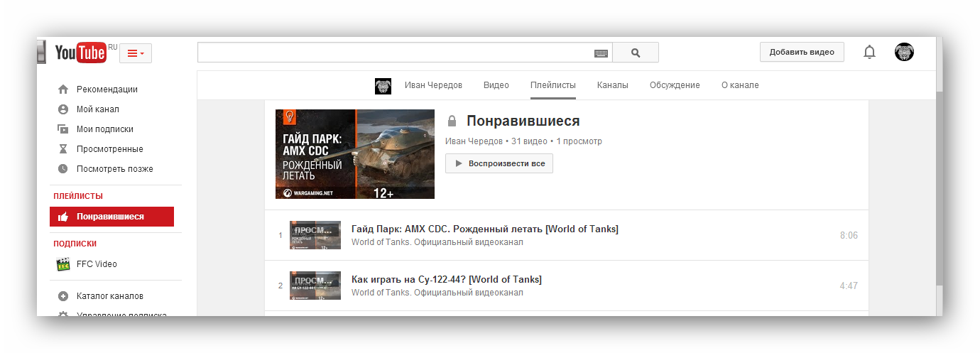Screen dimensions: 980x353
Task: Click the home icon beside Рекомендации
Action: (63, 89)
